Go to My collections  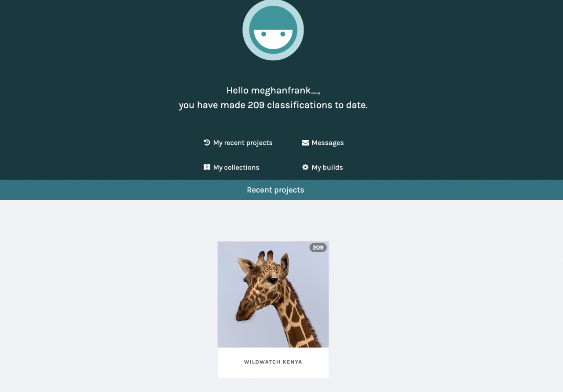point(231,167)
